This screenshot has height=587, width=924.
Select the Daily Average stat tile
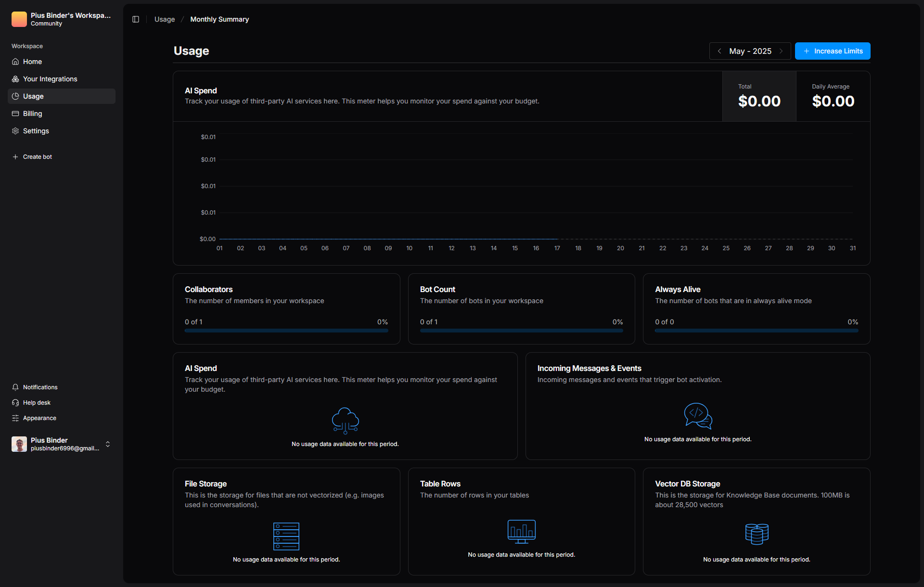[x=833, y=96]
